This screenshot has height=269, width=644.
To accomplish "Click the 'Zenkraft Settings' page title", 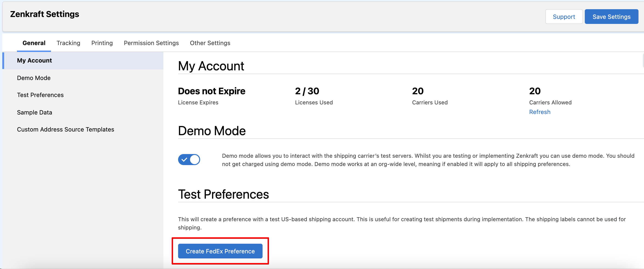I will pyautogui.click(x=45, y=14).
